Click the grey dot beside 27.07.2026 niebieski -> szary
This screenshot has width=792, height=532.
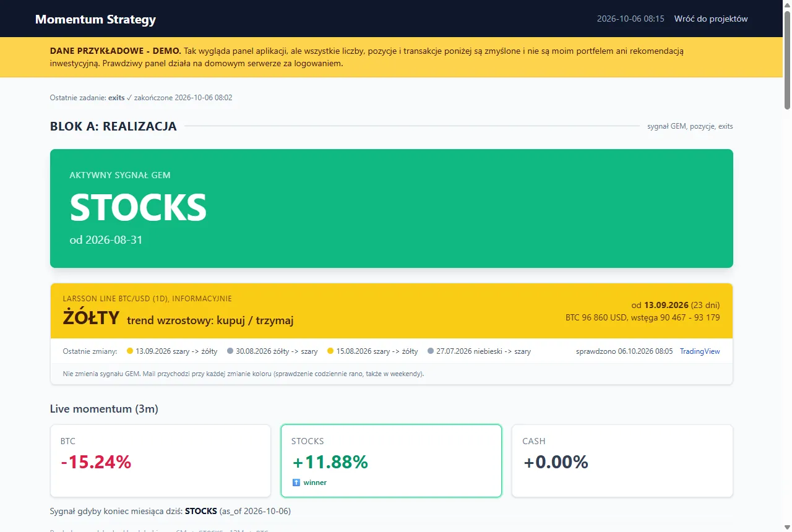pyautogui.click(x=431, y=351)
